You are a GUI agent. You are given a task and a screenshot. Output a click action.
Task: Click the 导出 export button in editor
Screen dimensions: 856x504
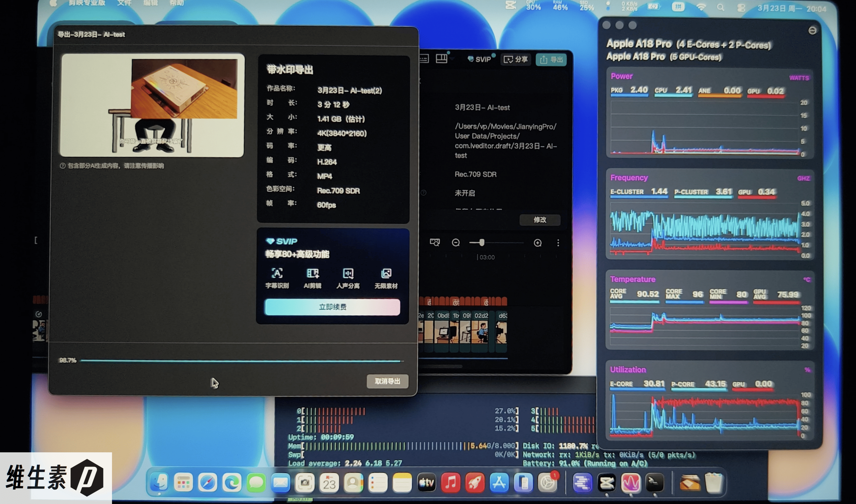pos(551,59)
